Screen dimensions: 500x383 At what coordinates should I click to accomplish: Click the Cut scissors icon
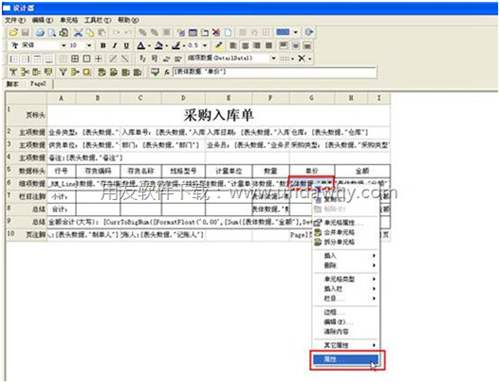click(78, 32)
